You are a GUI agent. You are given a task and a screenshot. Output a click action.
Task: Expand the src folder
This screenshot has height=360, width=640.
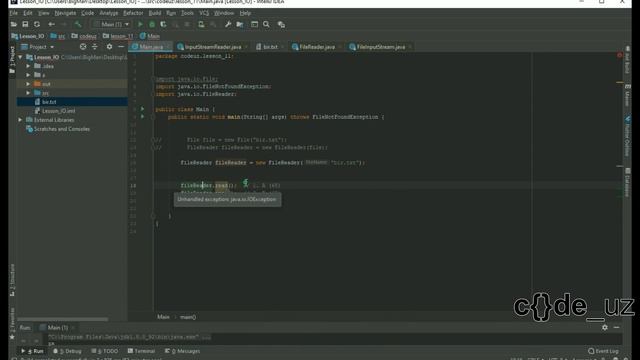[x=28, y=93]
